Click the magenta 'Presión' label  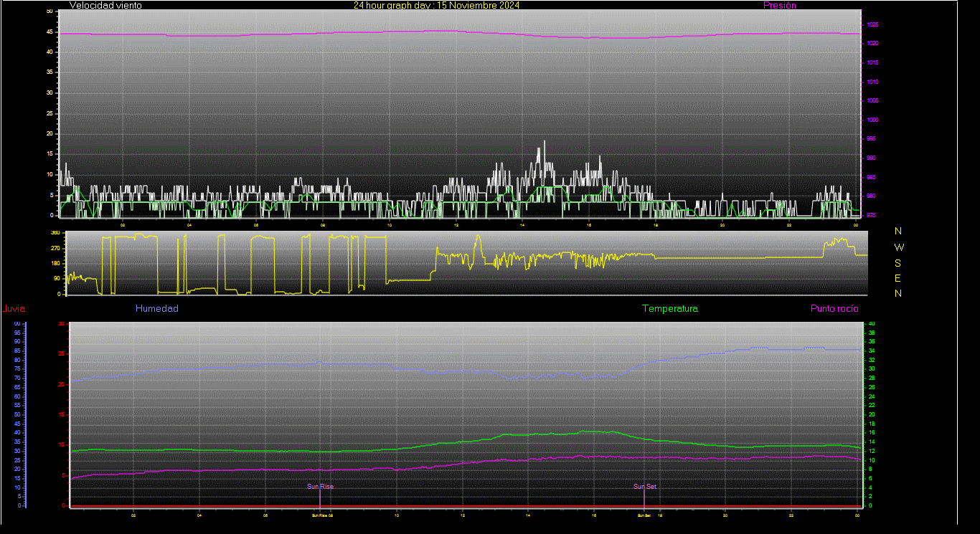(780, 5)
